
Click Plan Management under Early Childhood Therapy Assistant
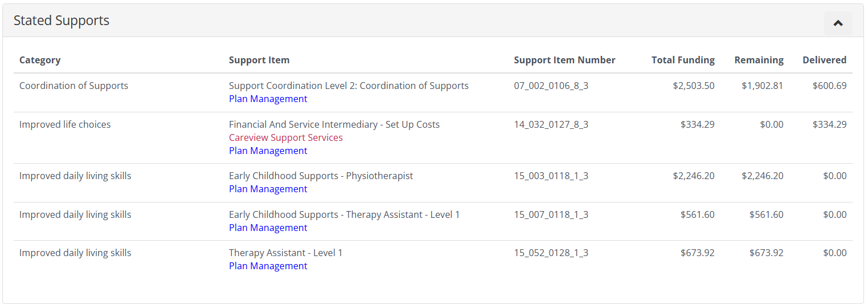click(268, 228)
